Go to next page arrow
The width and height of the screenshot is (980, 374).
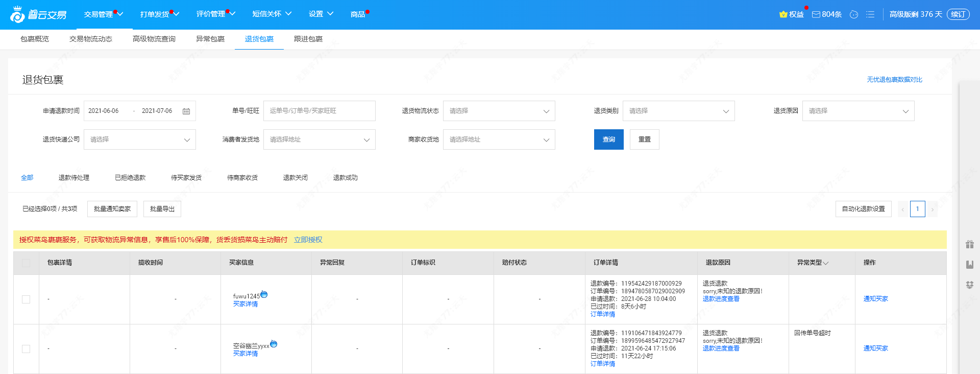[x=932, y=209]
